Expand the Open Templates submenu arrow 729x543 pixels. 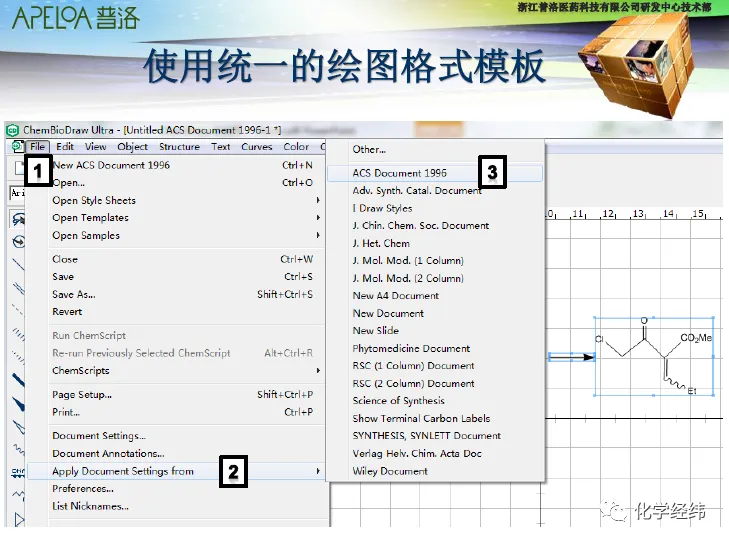point(318,218)
